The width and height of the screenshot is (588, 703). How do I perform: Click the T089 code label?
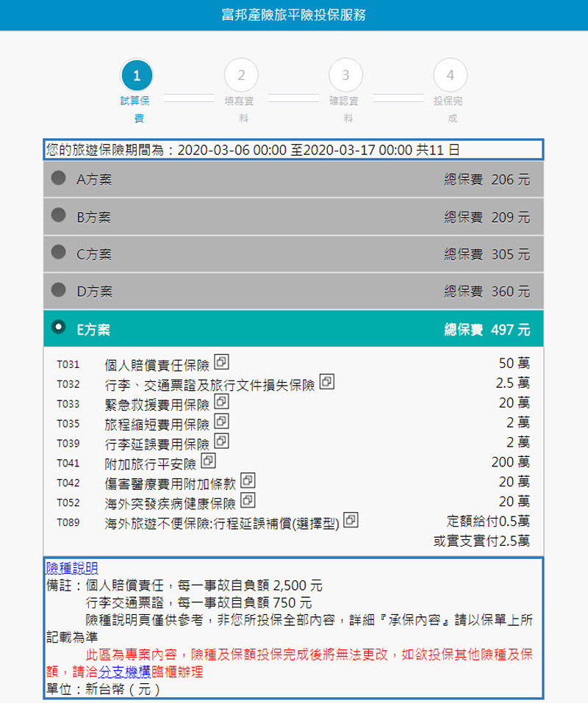pyautogui.click(x=68, y=522)
